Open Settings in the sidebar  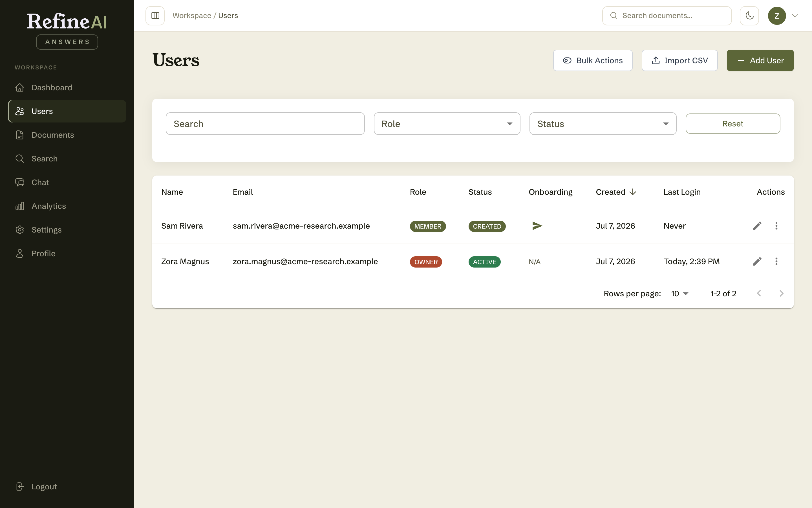click(x=67, y=230)
